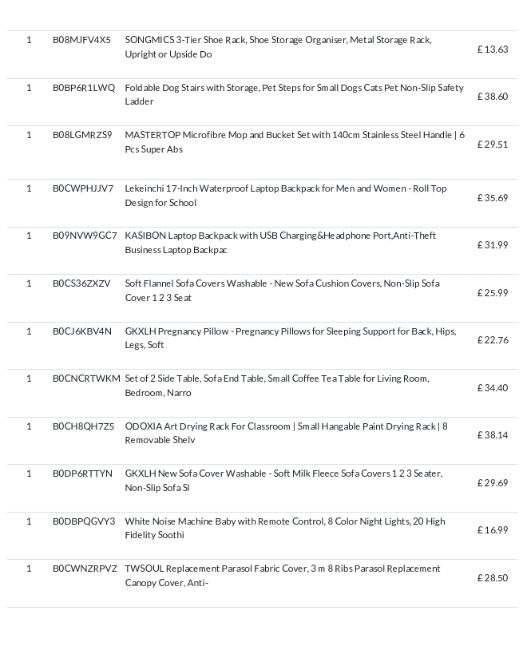Select the ODOXIA Art Drying Rack listing
The height and width of the screenshot is (650, 523).
[x=286, y=433]
